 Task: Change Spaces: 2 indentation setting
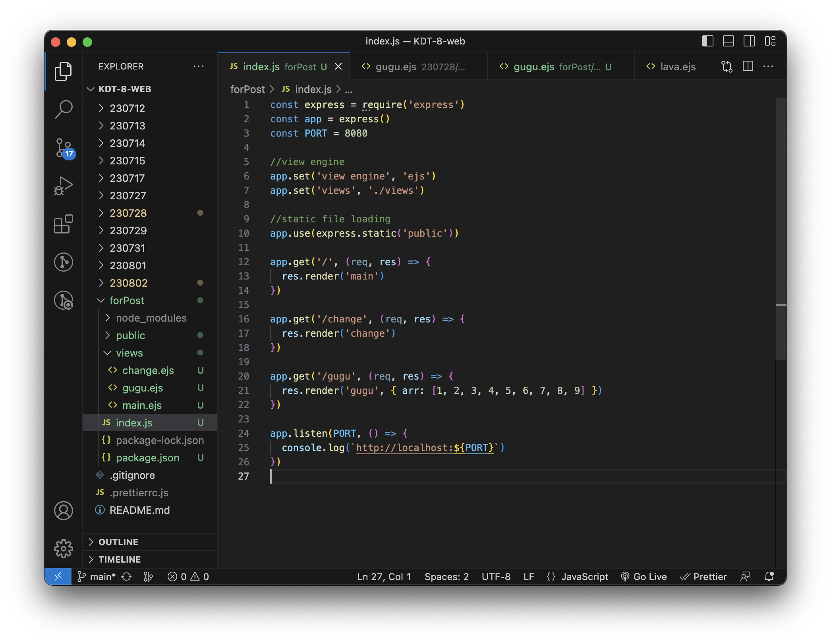pyautogui.click(x=446, y=577)
